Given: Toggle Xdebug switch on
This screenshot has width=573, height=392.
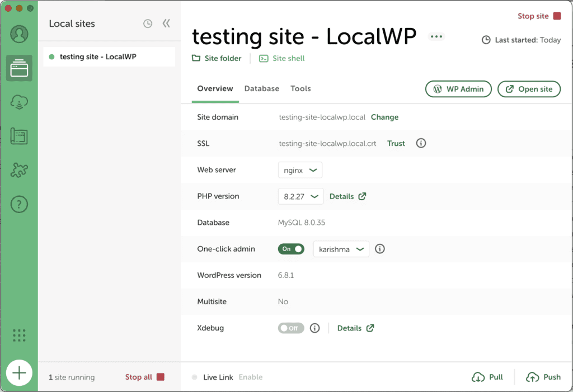Looking at the screenshot, I should (x=291, y=328).
